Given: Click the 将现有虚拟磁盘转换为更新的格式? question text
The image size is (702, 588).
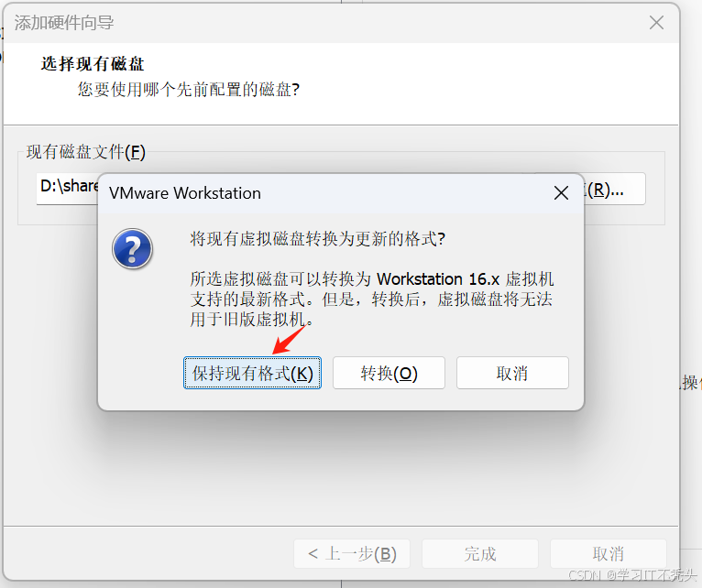Looking at the screenshot, I should [x=318, y=238].
